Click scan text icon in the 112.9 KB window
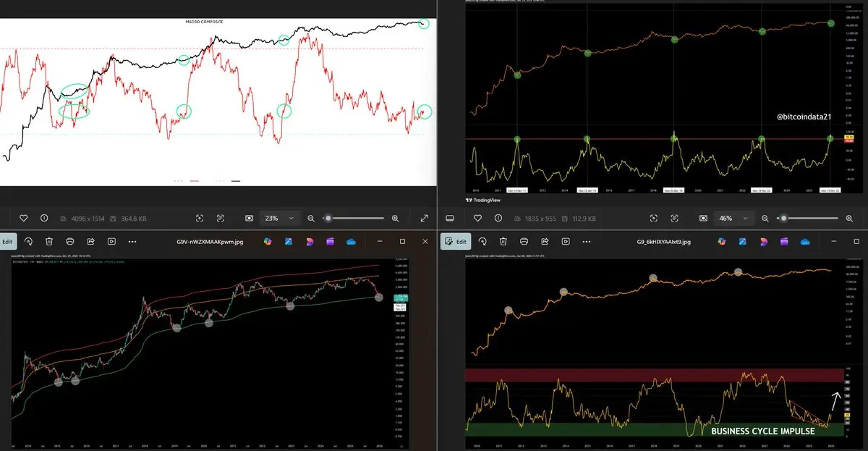The width and height of the screenshot is (868, 451). [674, 218]
